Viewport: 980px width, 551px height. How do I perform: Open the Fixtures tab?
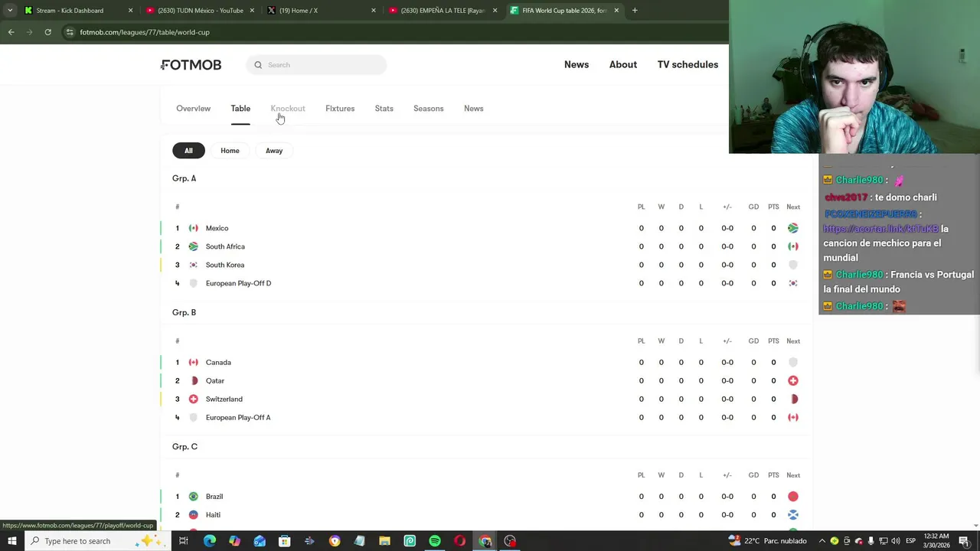pyautogui.click(x=340, y=109)
